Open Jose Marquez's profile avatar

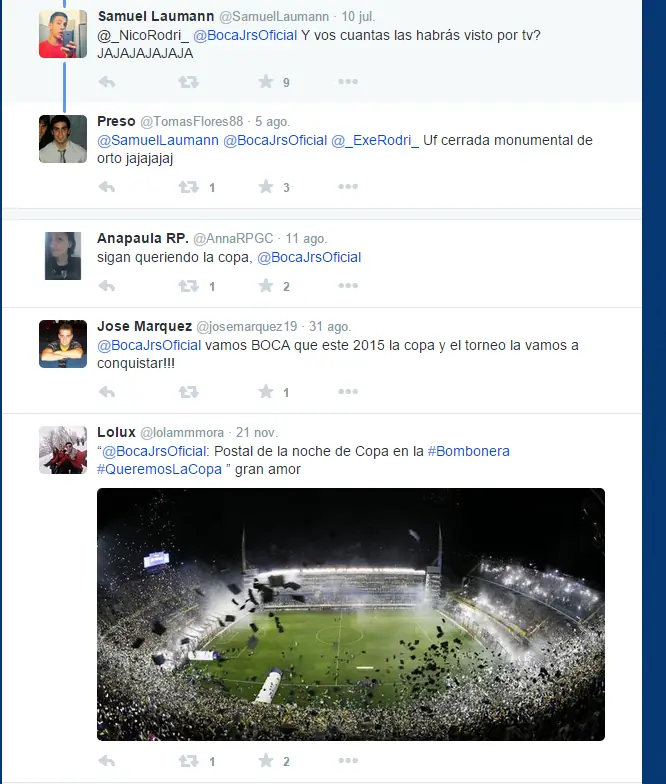[63, 344]
